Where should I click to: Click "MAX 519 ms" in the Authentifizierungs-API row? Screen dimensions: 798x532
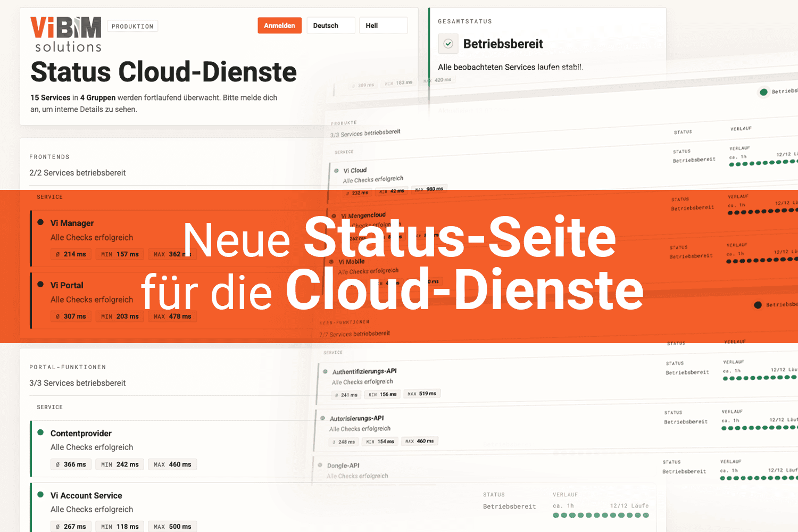[x=422, y=394]
